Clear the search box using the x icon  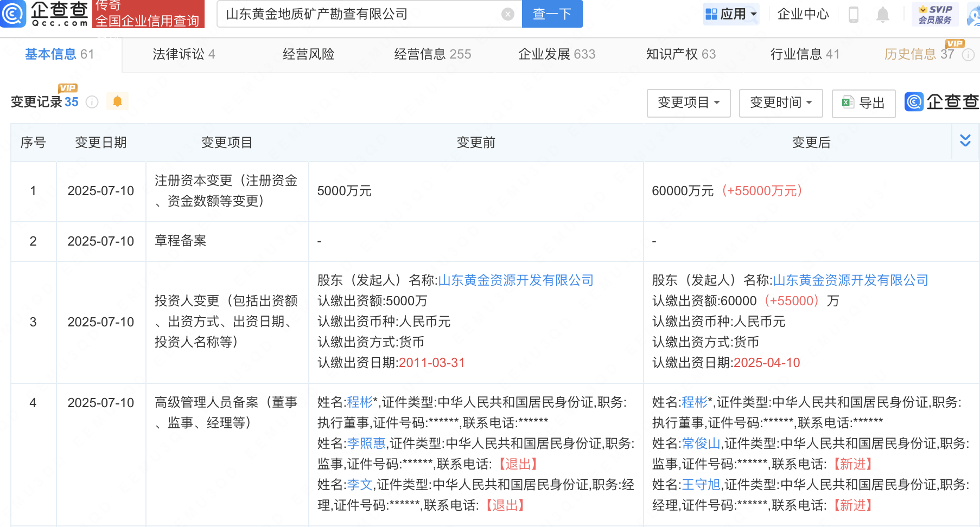coord(507,14)
